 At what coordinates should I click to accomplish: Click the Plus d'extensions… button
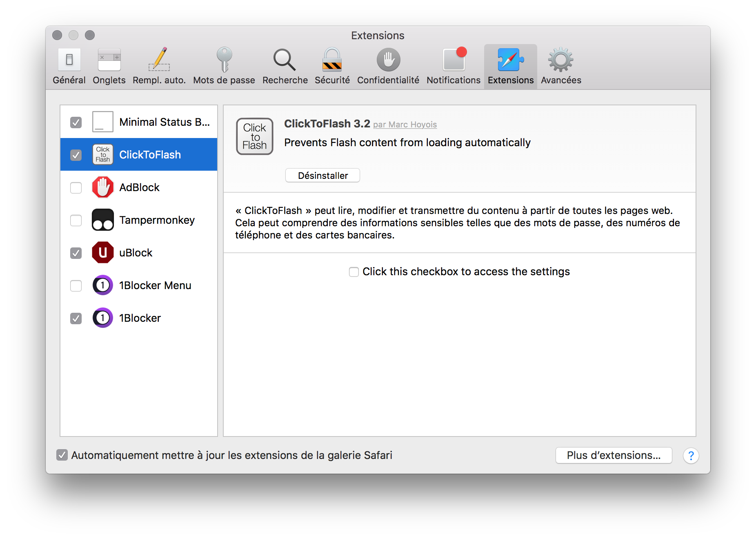(614, 455)
